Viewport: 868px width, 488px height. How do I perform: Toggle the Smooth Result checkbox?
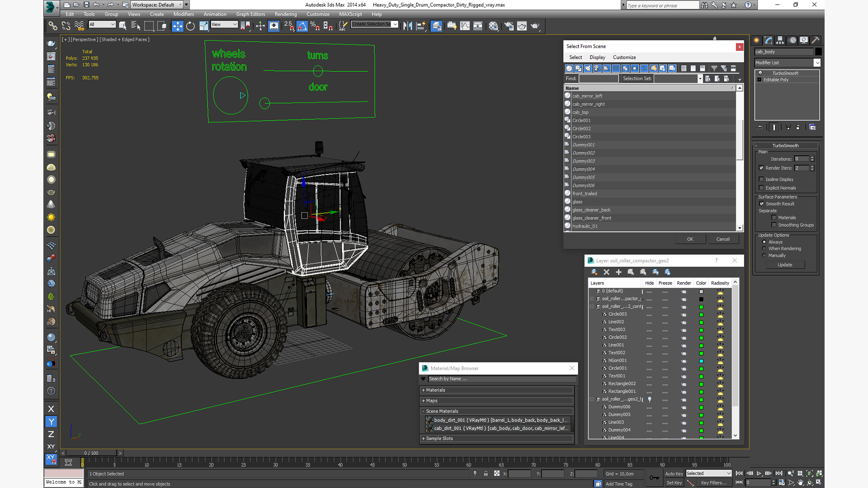762,204
